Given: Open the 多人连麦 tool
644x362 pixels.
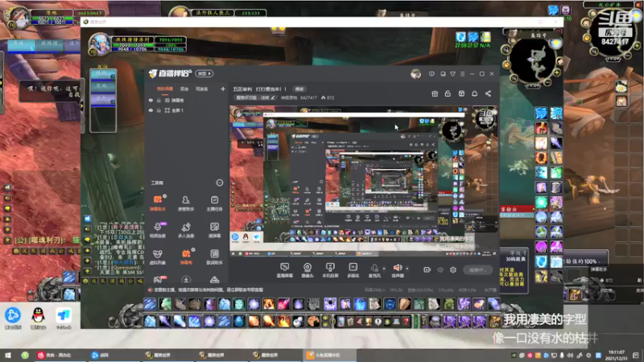Looking at the screenshot, I should [186, 229].
